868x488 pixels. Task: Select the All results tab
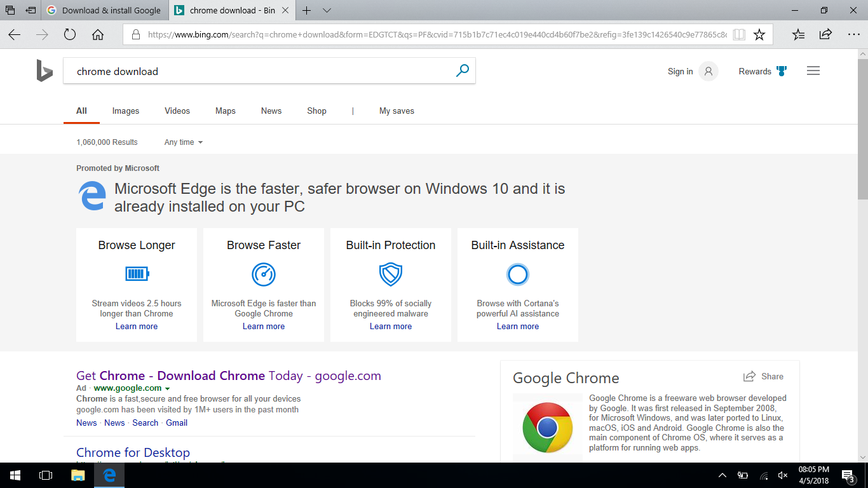pyautogui.click(x=81, y=111)
